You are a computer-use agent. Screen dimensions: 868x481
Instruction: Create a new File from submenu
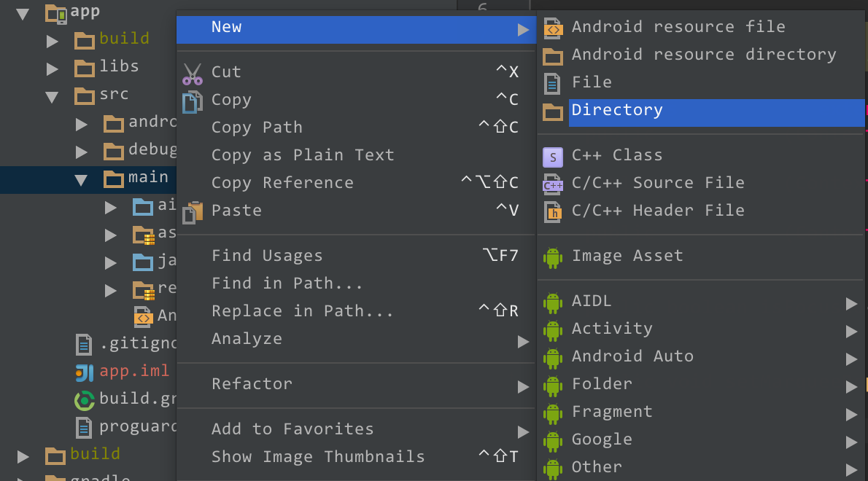pos(702,82)
